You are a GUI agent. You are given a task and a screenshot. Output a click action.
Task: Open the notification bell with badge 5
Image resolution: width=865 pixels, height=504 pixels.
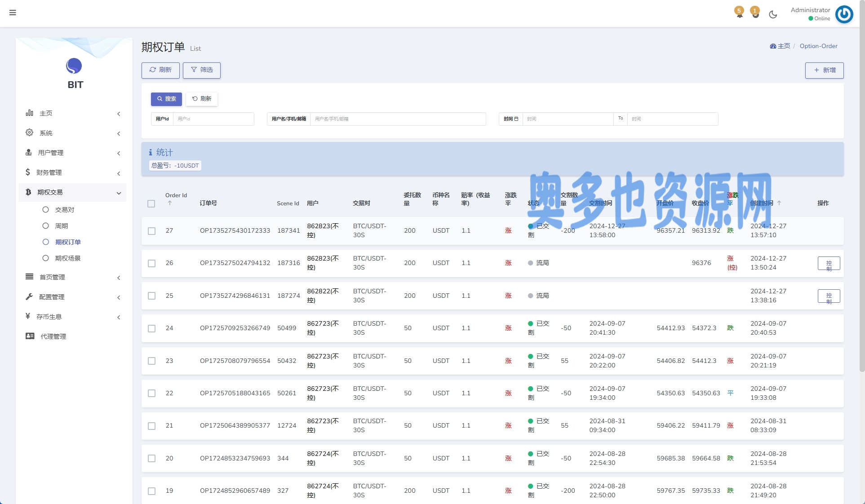click(x=739, y=13)
